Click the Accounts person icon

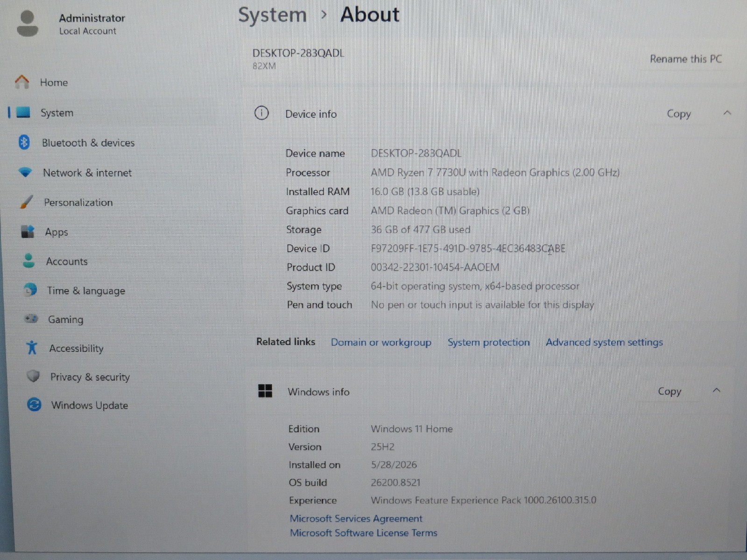tap(29, 261)
